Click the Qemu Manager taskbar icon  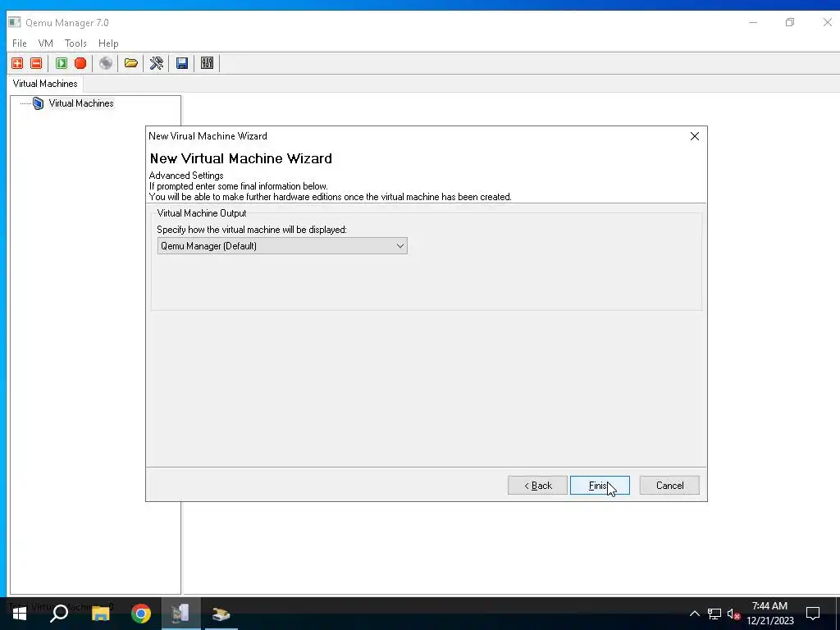pos(180,614)
